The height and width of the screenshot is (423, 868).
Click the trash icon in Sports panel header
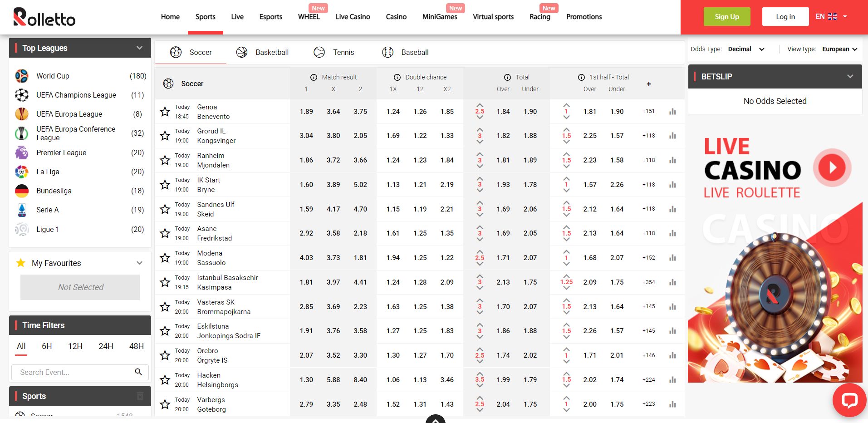tap(140, 396)
